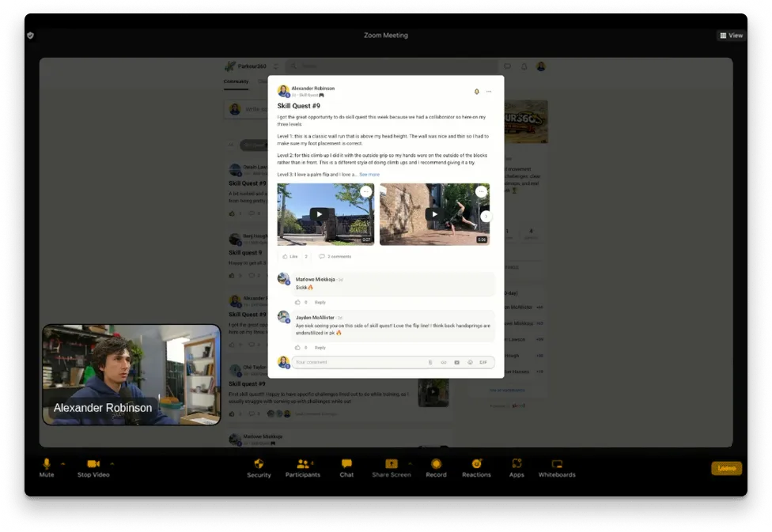772x532 pixels.
Task: Click the insert link icon in the comment box
Action: [x=444, y=362]
